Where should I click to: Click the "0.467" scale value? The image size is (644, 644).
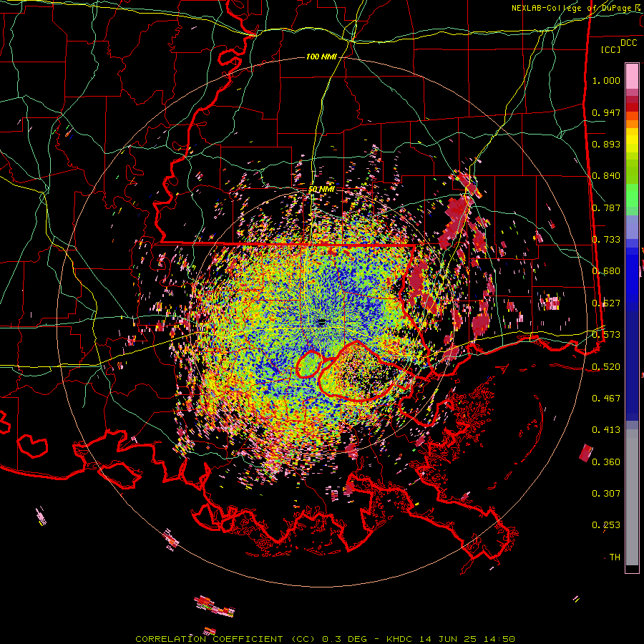coord(606,398)
